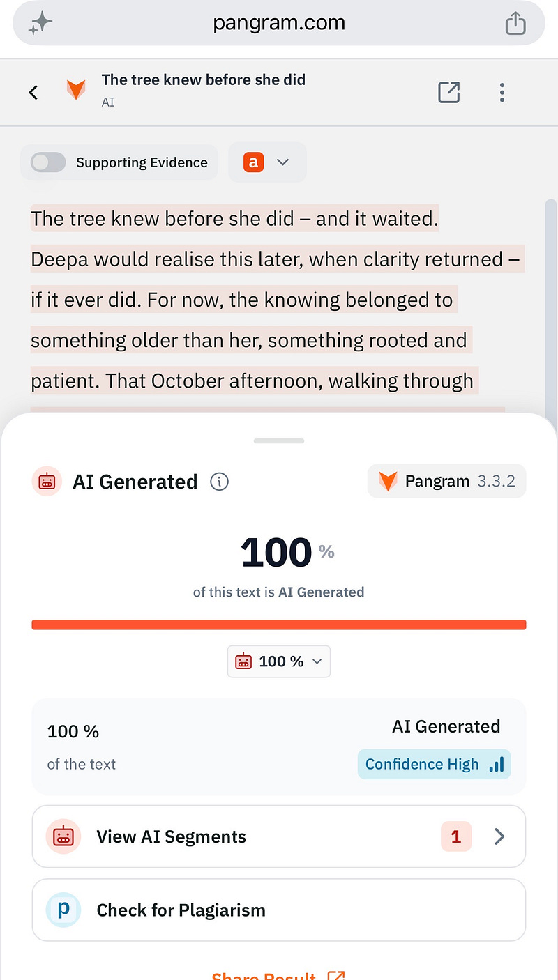558x980 pixels.
Task: Select Check for Plagiarism option
Action: tap(279, 910)
